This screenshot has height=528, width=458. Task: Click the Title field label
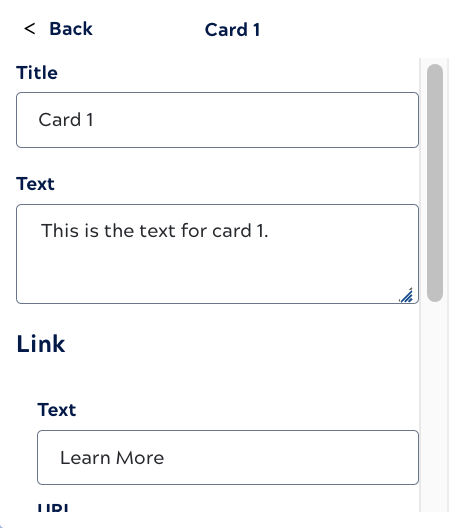[37, 73]
